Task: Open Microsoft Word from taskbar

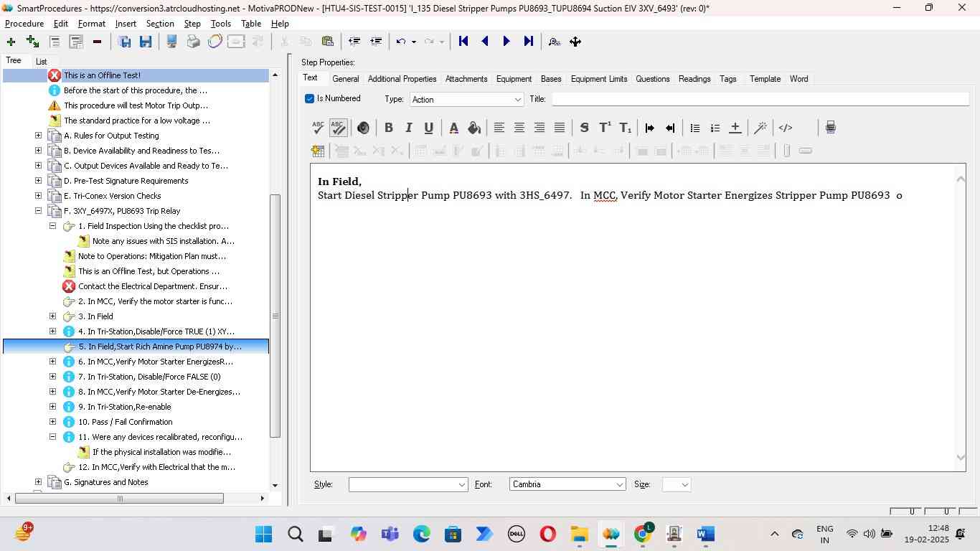Action: point(705,534)
